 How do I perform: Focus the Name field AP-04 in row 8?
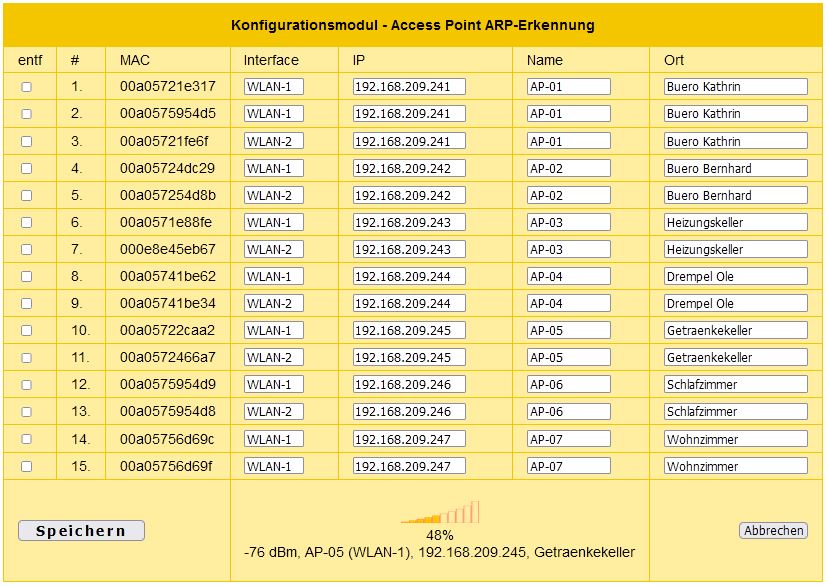pos(569,276)
